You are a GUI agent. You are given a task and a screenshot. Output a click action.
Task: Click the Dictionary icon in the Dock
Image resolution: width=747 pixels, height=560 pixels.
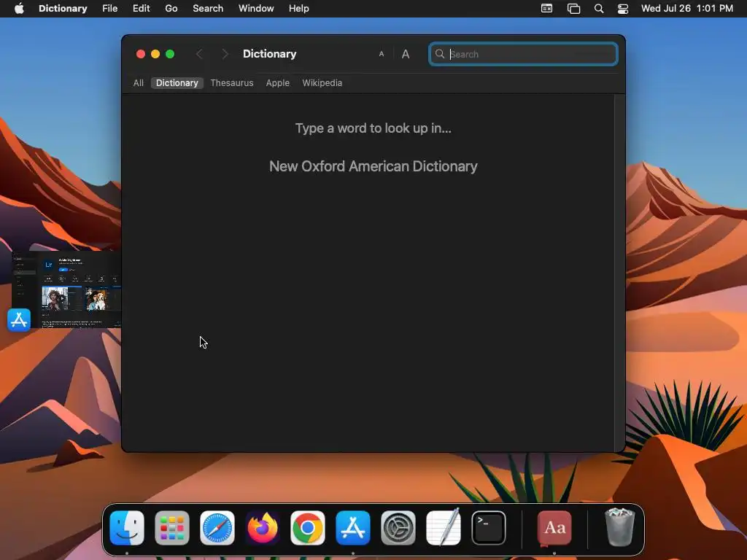click(554, 528)
